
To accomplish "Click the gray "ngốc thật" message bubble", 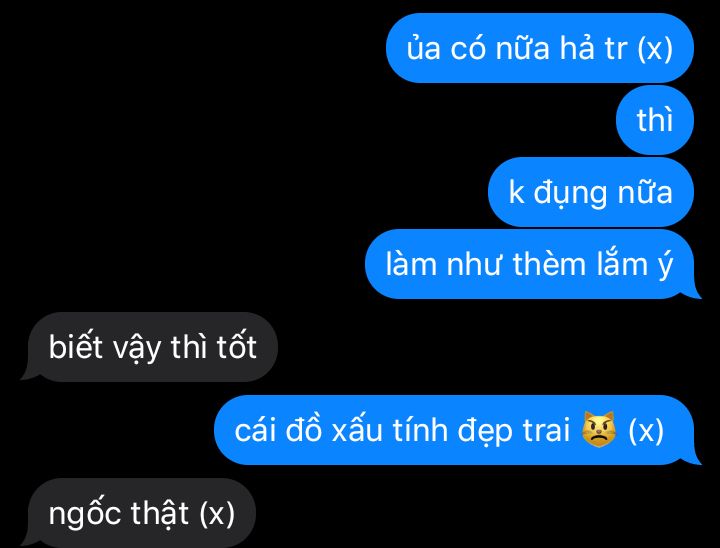I will pos(138,513).
